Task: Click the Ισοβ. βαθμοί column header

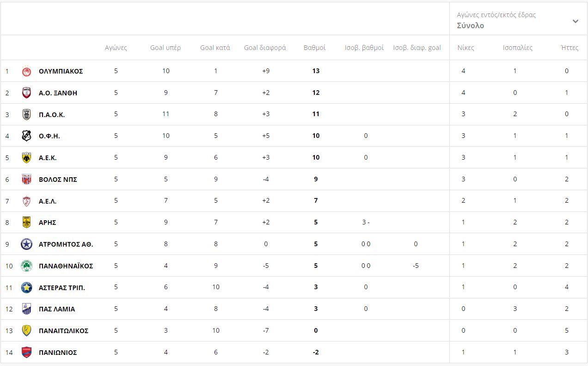Action: click(364, 48)
